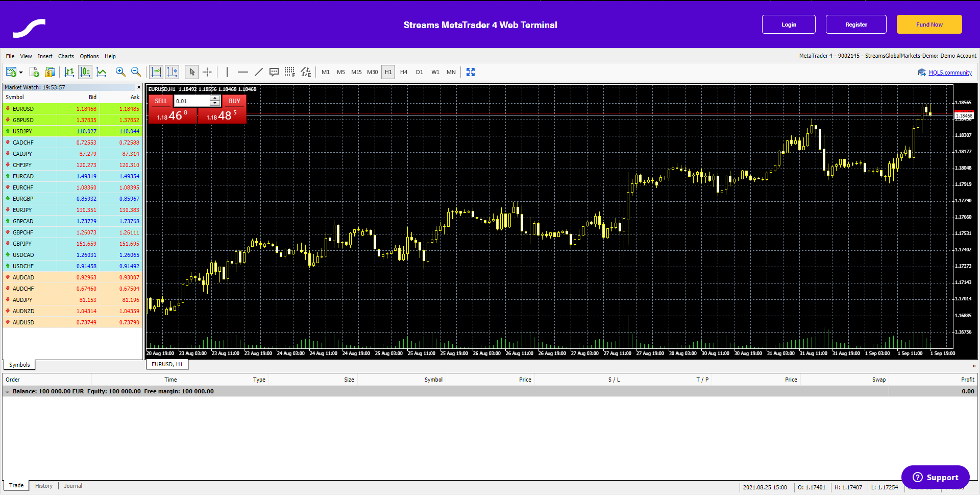Open the accounts icon with dollar sign

[50, 72]
